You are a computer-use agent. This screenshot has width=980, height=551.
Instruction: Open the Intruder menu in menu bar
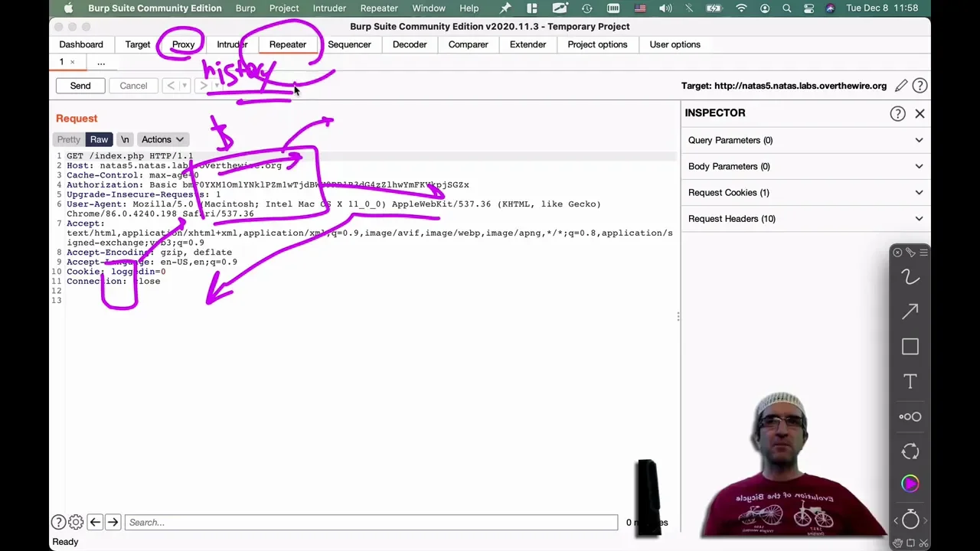[329, 8]
